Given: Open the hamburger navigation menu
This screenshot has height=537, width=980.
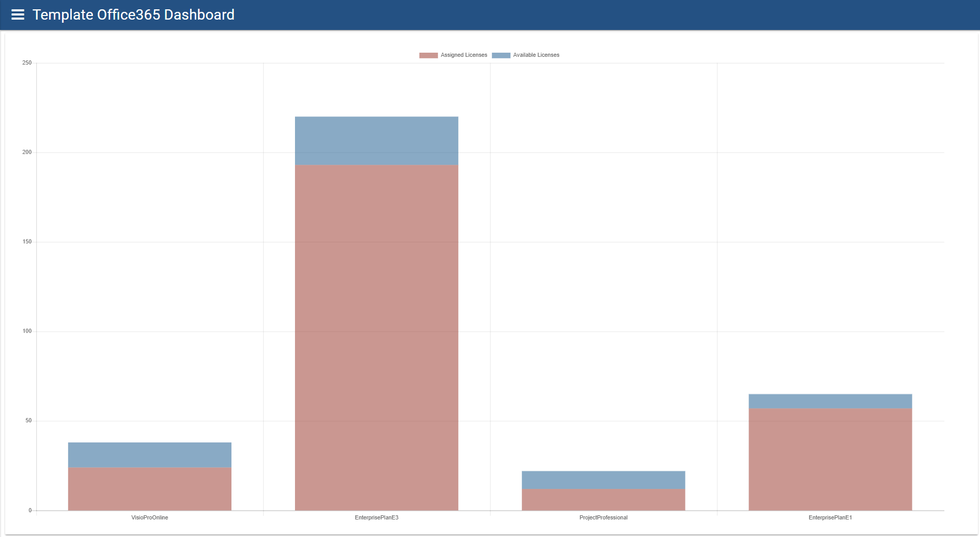Looking at the screenshot, I should point(18,14).
